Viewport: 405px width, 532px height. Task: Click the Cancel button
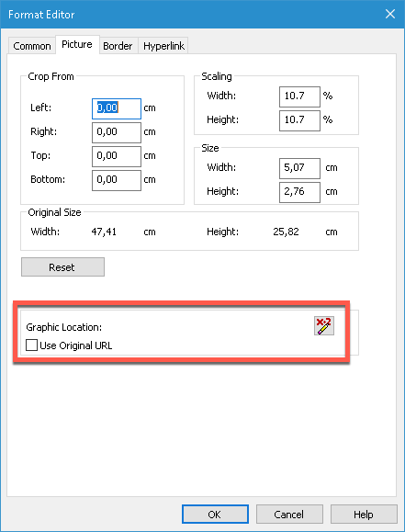[289, 515]
